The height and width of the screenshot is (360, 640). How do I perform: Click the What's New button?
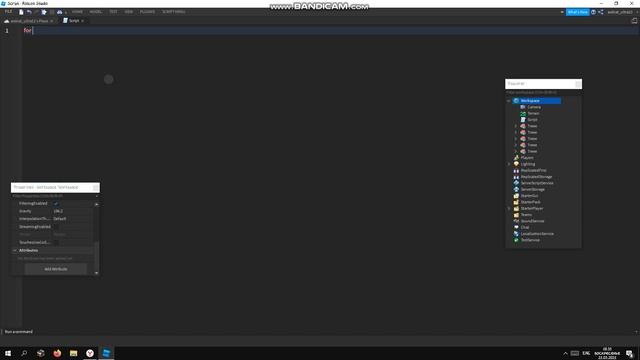[x=578, y=12]
